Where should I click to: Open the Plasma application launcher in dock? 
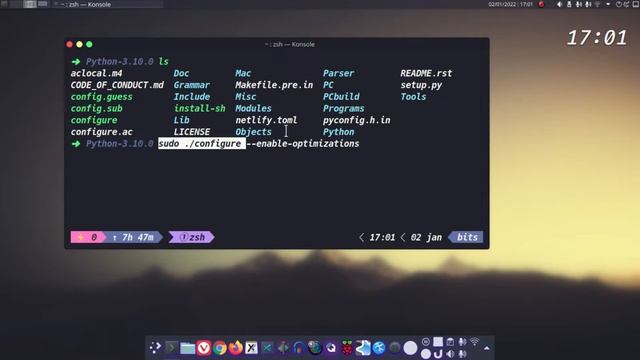(156, 348)
